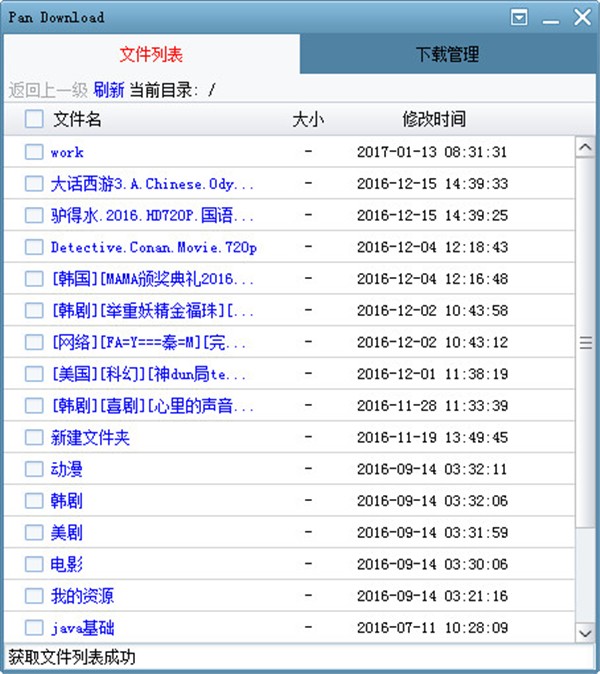Tick the select-all checkbox beside 文件名
Viewport: 600px width, 674px height.
pos(34,119)
